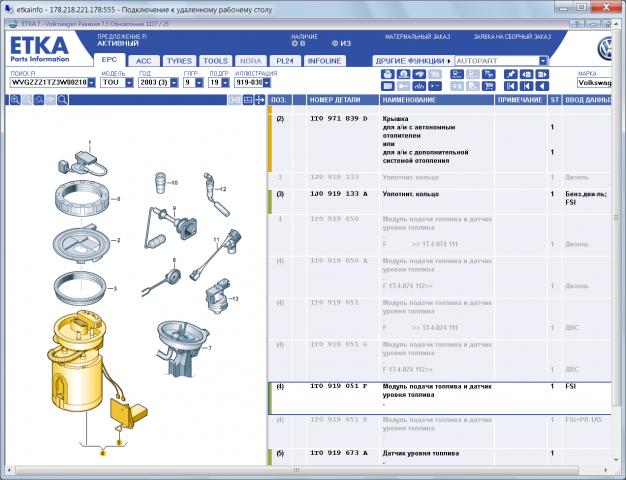Click the ПОЗ. column header
This screenshot has width=626, height=480.
280,100
